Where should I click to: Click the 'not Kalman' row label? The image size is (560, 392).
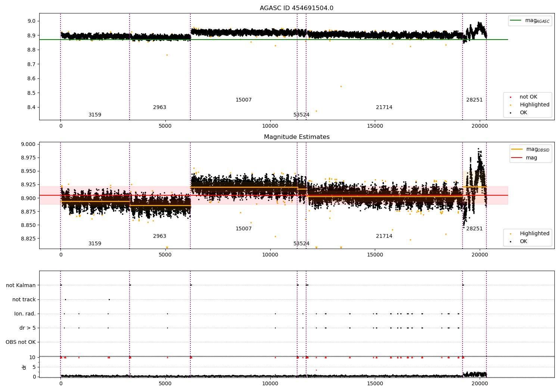point(21,286)
